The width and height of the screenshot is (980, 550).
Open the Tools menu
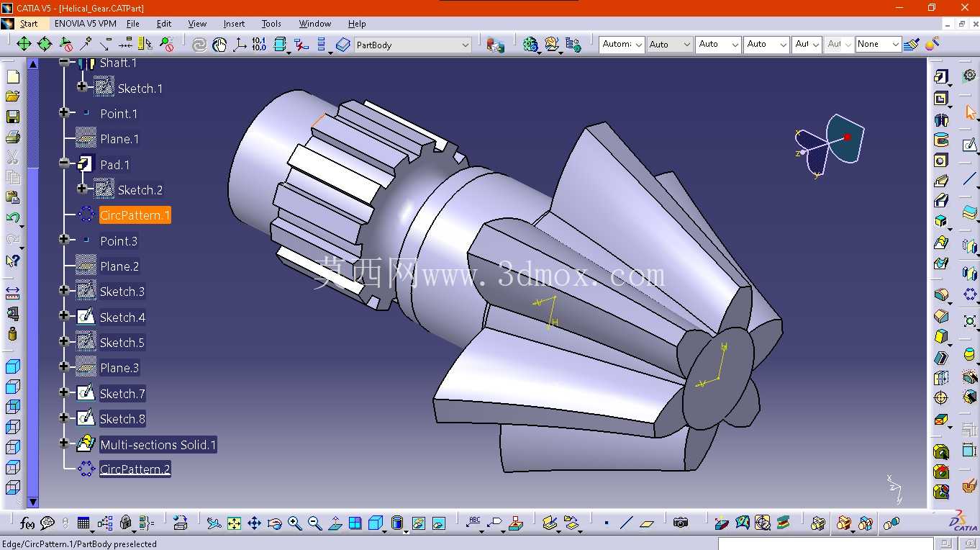tap(271, 24)
